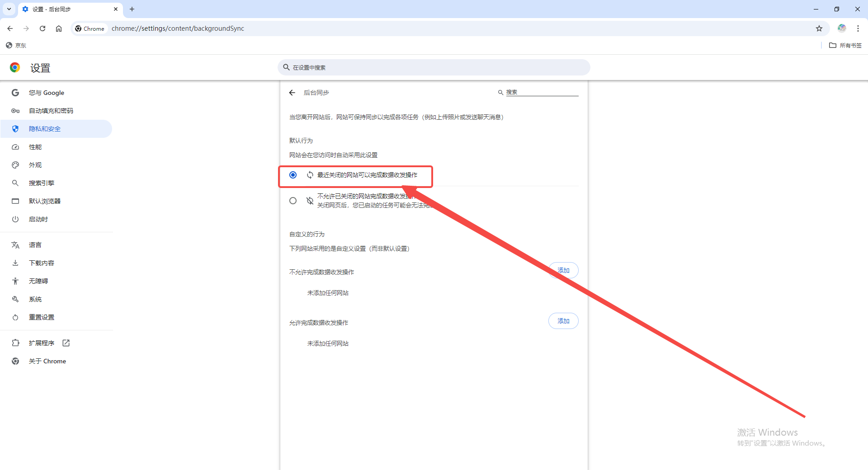Open the profile avatar menu
Viewport: 868px width, 470px height.
point(842,28)
